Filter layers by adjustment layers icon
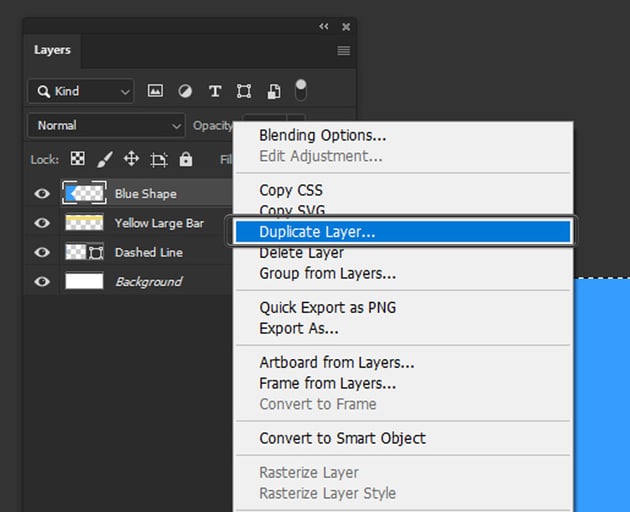The height and width of the screenshot is (512, 630). [x=185, y=91]
